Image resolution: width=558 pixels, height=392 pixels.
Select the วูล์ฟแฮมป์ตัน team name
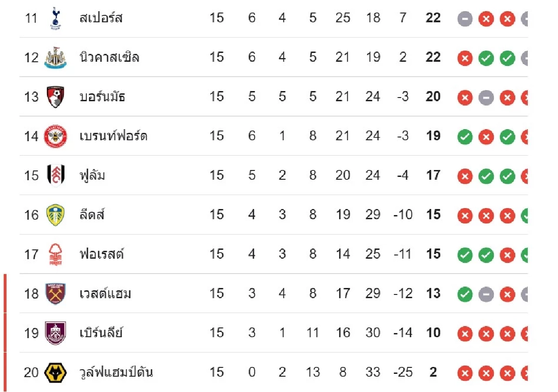(x=116, y=372)
